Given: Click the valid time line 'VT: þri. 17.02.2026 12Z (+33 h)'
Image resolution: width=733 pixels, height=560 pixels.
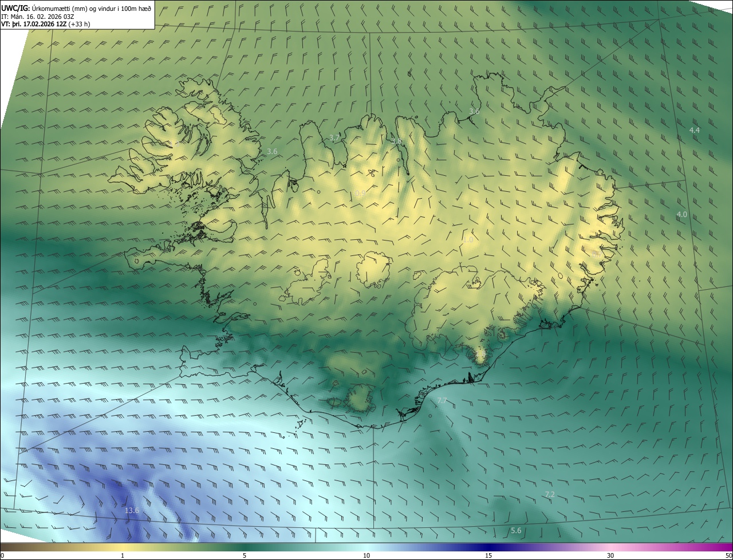Looking at the screenshot, I should (46, 24).
